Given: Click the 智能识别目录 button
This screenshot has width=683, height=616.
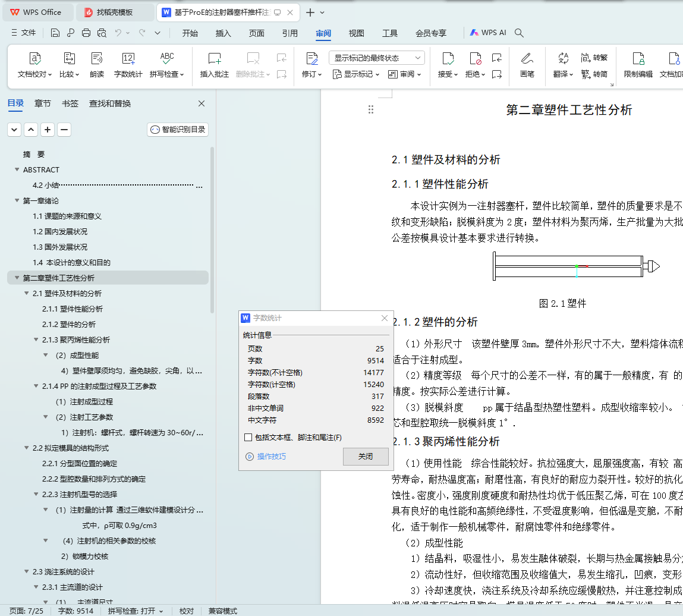Looking at the screenshot, I should 178,130.
